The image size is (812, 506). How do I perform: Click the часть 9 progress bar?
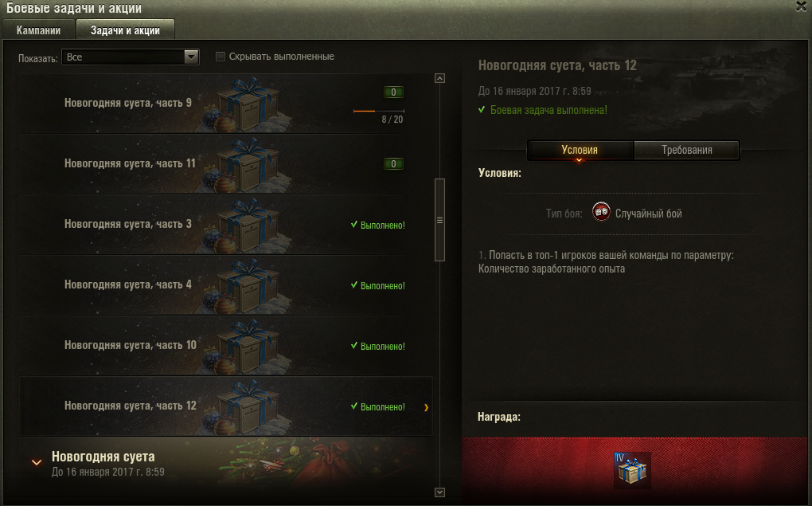click(x=379, y=111)
